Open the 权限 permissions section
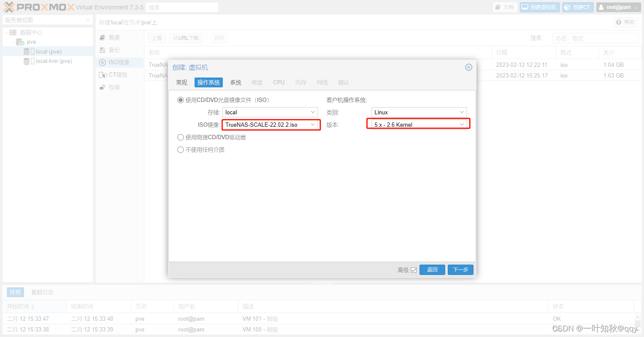The image size is (644, 337). click(120, 87)
